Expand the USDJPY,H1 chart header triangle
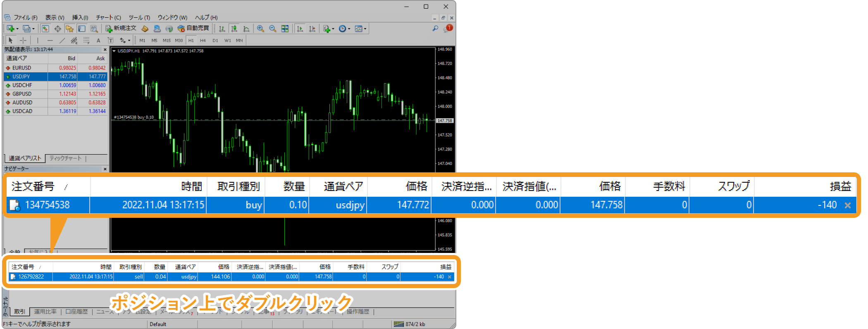Screen dimensions: 868x329 (114, 51)
